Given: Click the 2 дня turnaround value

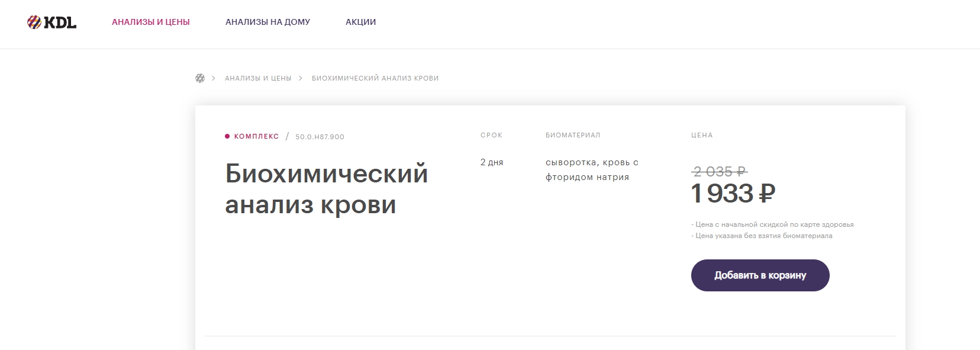Looking at the screenshot, I should coord(492,162).
